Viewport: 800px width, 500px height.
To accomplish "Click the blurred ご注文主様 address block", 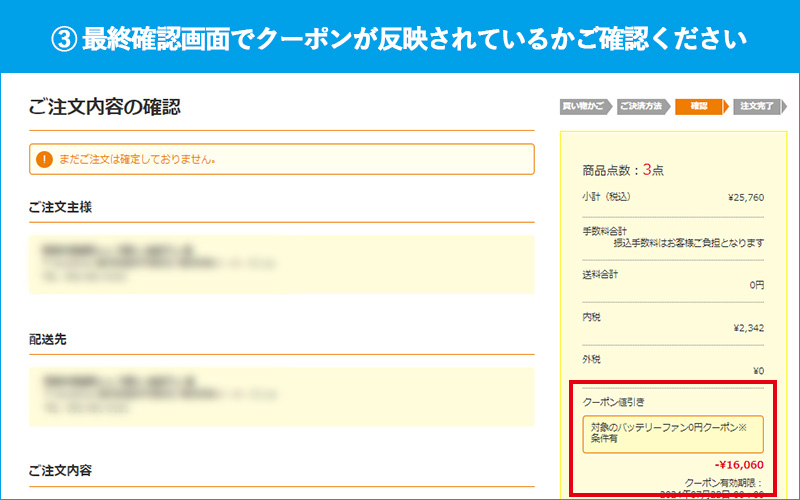I will (282, 264).
